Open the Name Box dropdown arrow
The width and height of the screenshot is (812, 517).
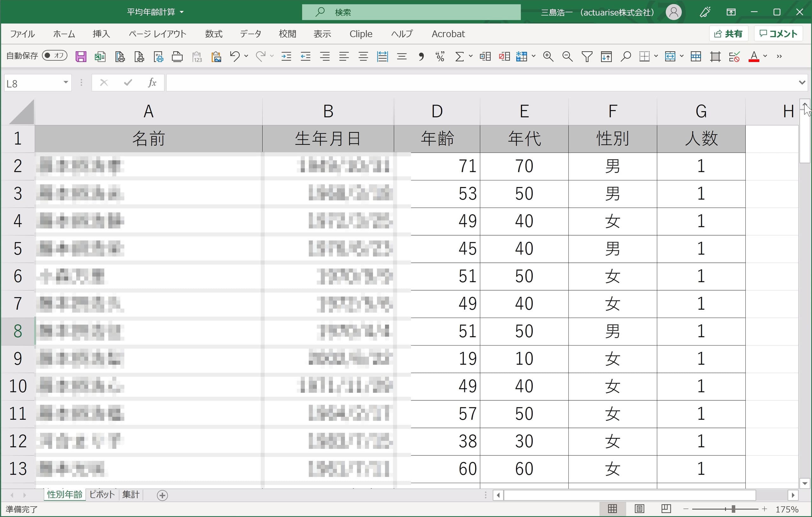[x=66, y=82]
